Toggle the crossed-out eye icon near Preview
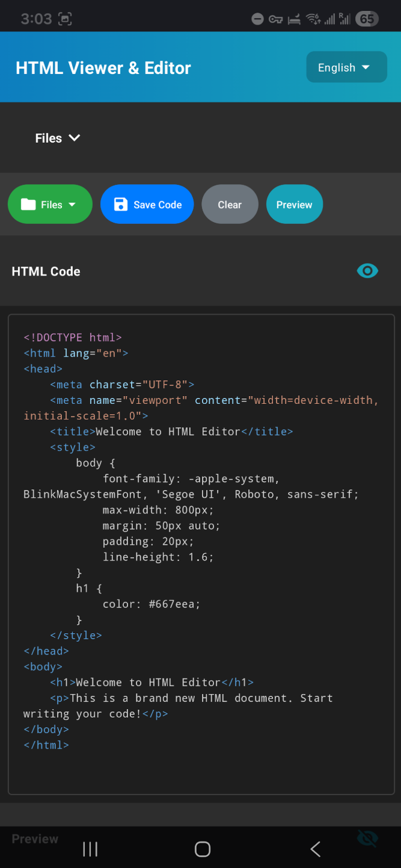Image resolution: width=401 pixels, height=868 pixels. click(x=367, y=838)
